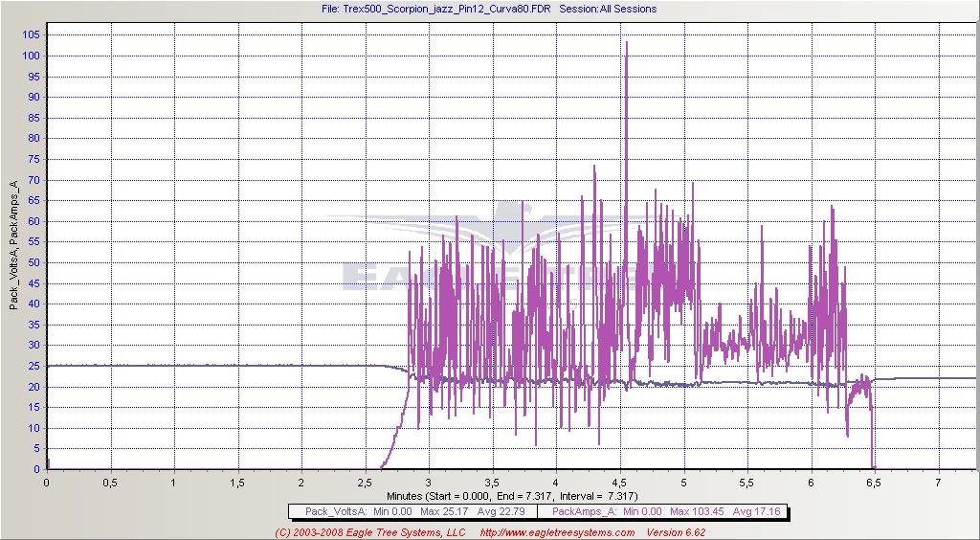Click the 3,5 x-axis tick label

(493, 483)
